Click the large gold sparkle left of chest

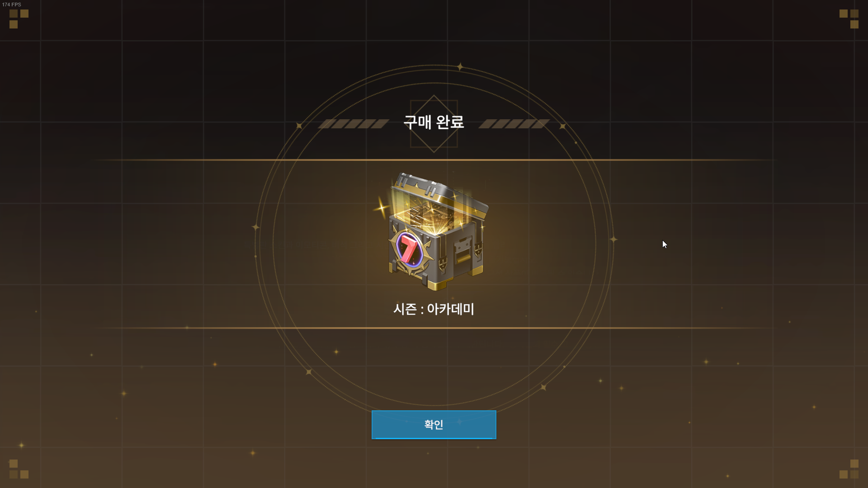(382, 208)
